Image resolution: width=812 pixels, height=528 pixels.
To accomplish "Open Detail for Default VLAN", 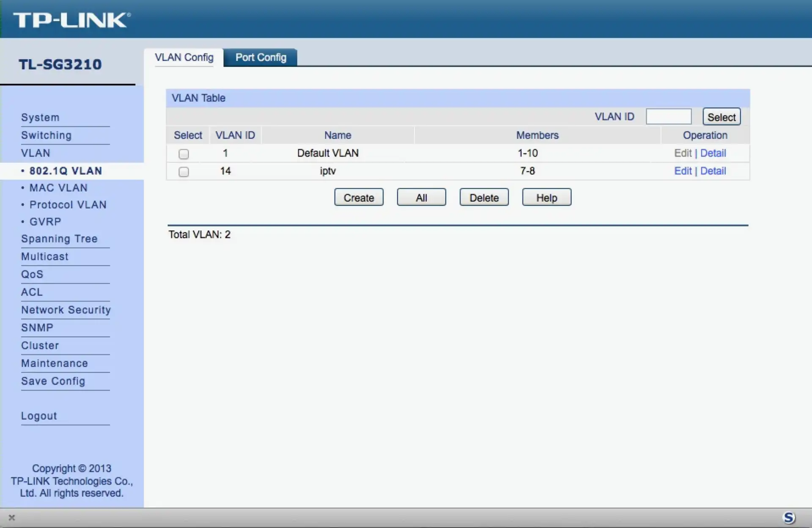I will [x=713, y=153].
